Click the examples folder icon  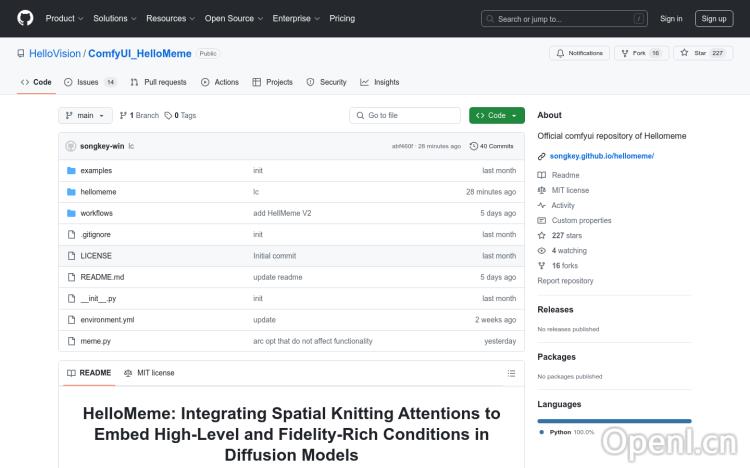tap(71, 171)
